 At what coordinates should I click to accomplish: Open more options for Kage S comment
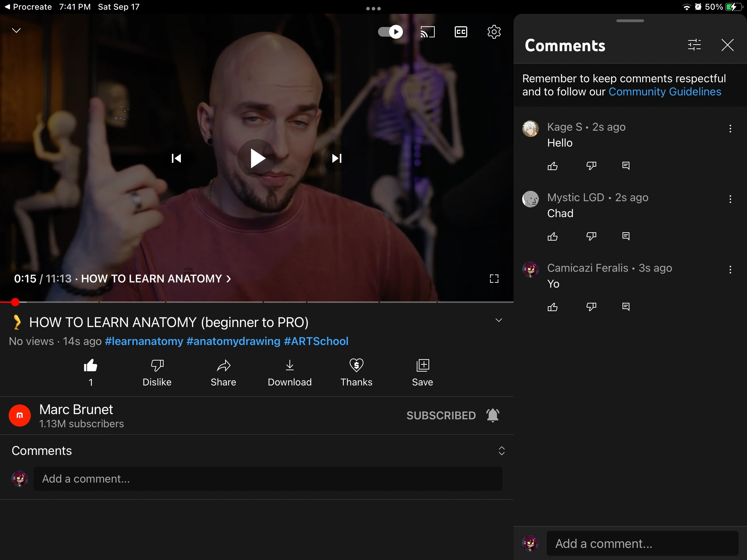pos(730,129)
